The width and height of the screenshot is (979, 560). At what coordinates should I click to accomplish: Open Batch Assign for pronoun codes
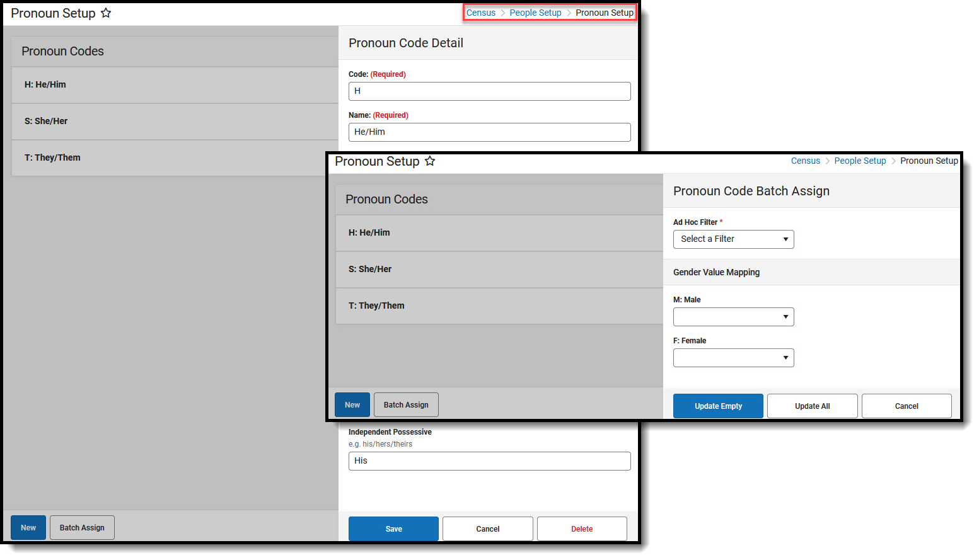point(405,404)
